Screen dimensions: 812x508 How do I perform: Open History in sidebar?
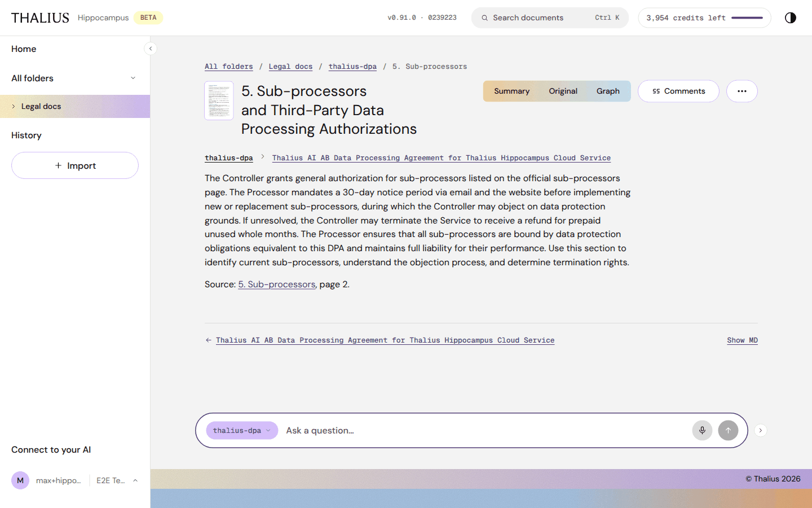[x=27, y=135]
